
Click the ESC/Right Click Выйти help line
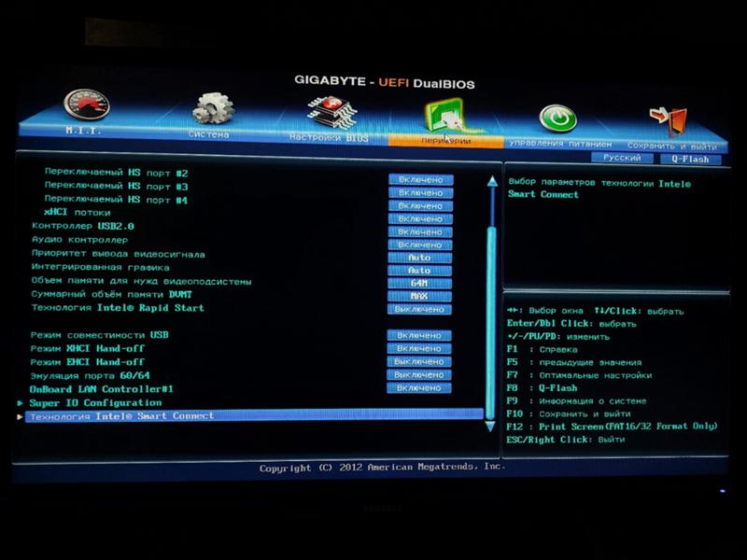pyautogui.click(x=566, y=439)
